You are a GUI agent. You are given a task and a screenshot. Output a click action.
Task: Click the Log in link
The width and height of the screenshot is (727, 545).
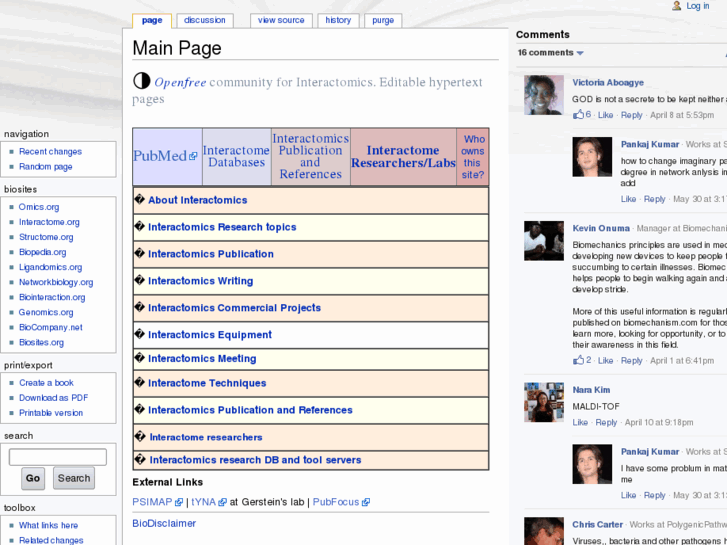(698, 6)
